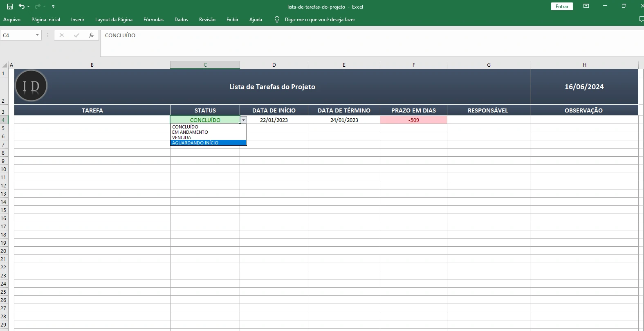Select the pink cell showing -509
Viewport: 644px width, 331px height.
tap(413, 120)
